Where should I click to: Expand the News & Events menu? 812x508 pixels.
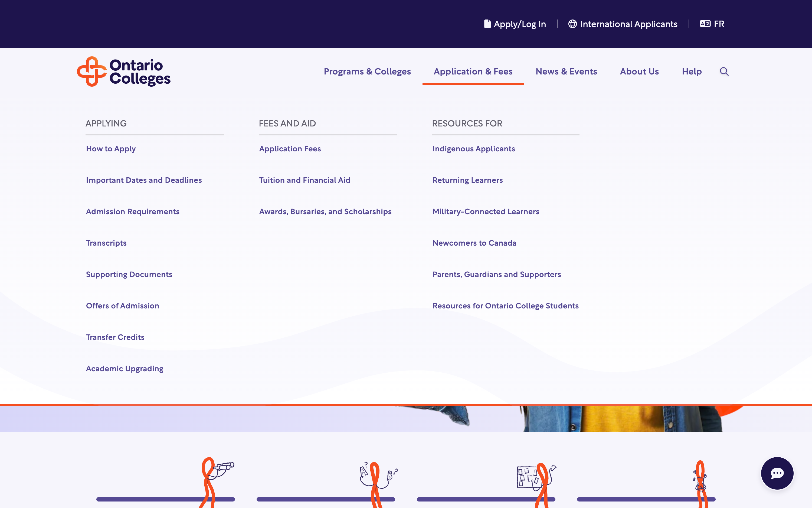tap(566, 71)
